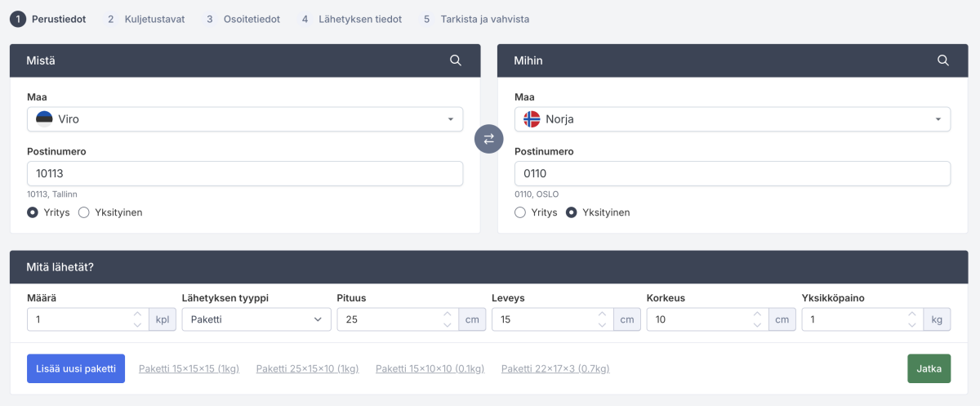Click the search icon in Mihin header
The height and width of the screenshot is (406, 980).
coord(942,60)
